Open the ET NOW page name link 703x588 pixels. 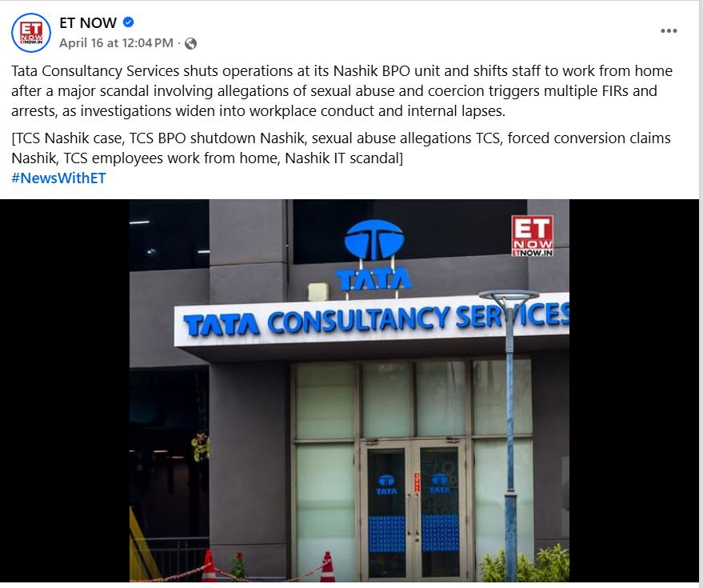pos(88,22)
